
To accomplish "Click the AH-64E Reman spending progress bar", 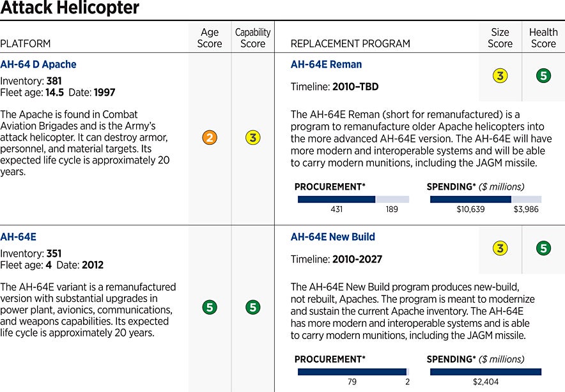I will point(486,199).
